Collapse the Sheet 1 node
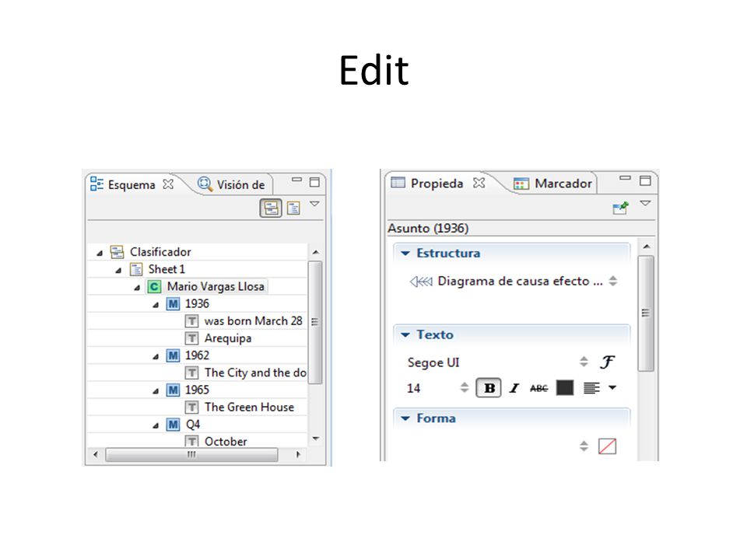This screenshot has width=747, height=560. pos(118,270)
